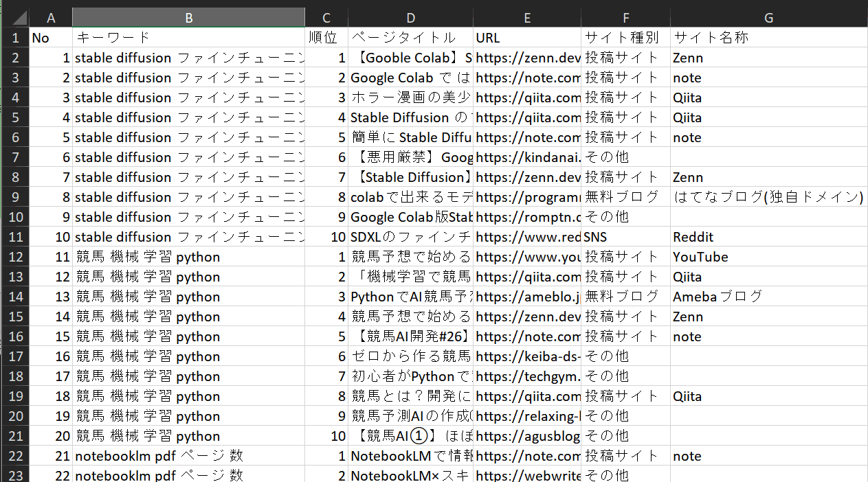868x482 pixels.
Task: Click title cell NotebookLMで情報
Action: 411,456
